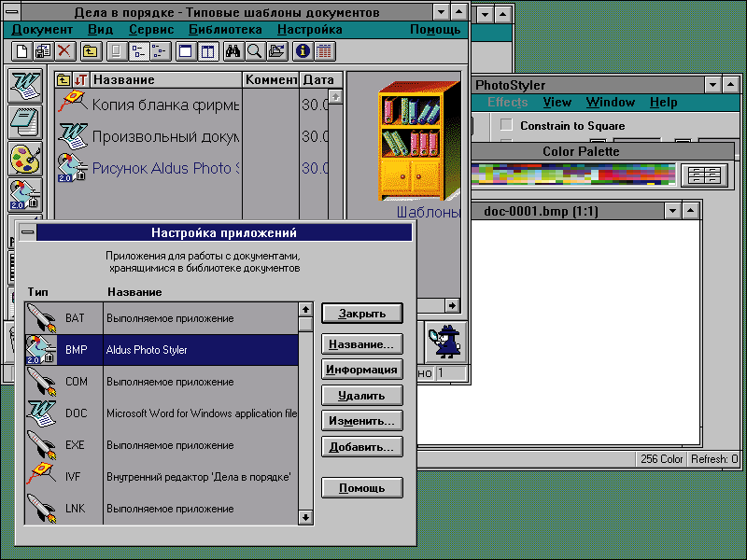Open the Color Palette grid options button
The width and height of the screenshot is (747, 560).
coord(704,175)
